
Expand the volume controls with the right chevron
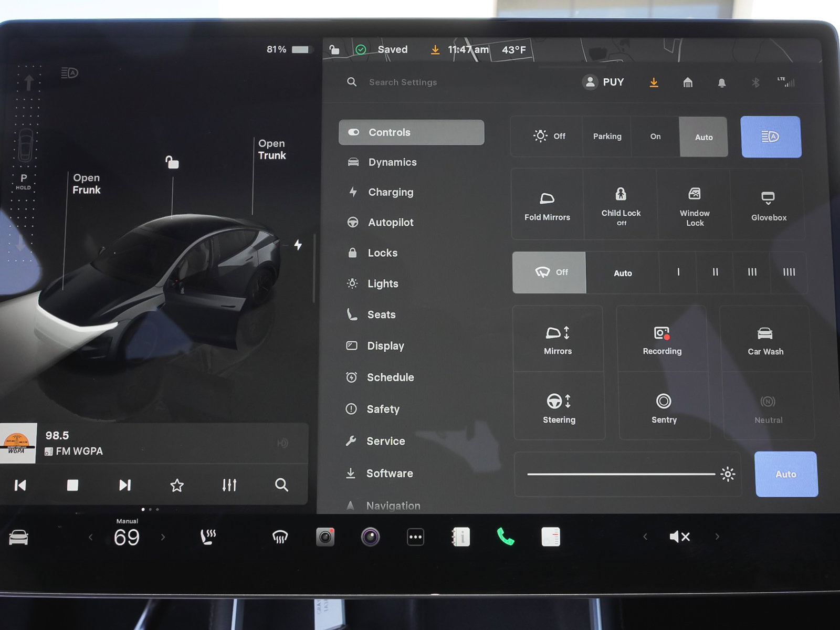[717, 537]
